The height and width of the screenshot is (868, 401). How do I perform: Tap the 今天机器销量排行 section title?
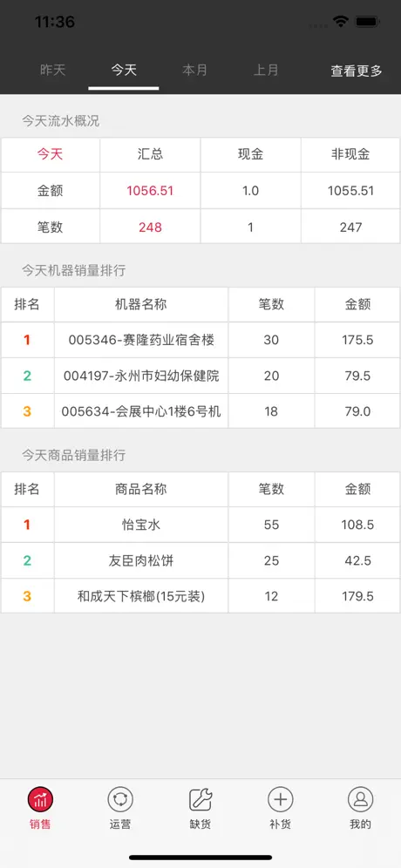(74, 271)
